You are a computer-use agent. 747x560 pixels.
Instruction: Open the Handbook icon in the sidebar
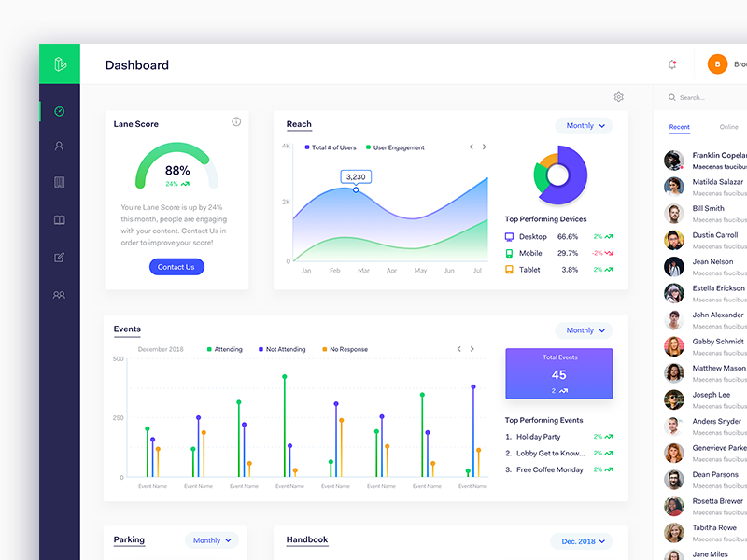tap(59, 219)
